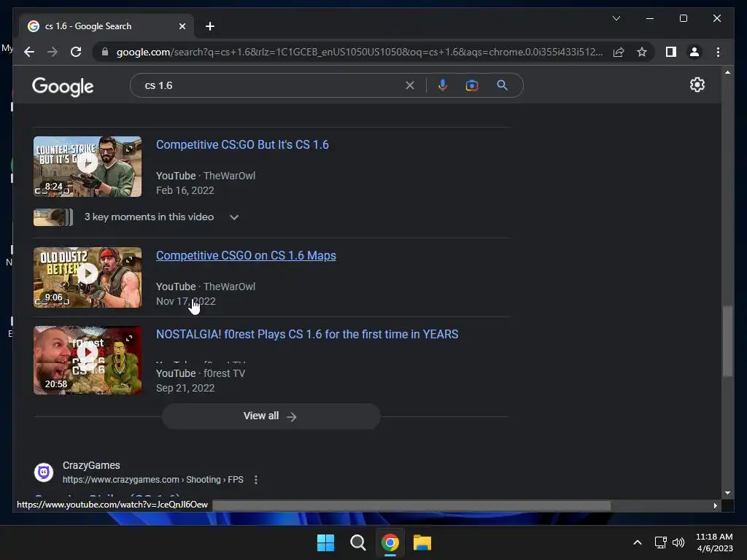Open Competitive CSGO on CS 1.6 Maps link
Image resolution: width=747 pixels, height=560 pixels.
tap(246, 256)
